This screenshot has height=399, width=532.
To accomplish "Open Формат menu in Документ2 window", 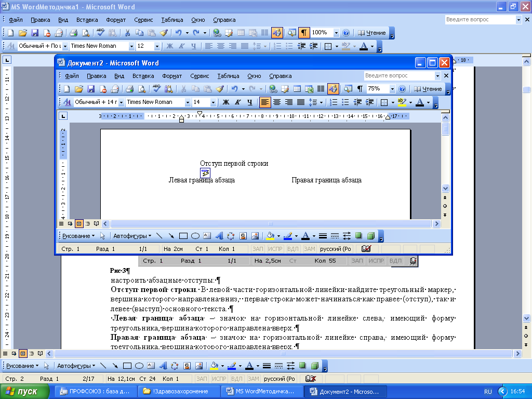I will 172,76.
